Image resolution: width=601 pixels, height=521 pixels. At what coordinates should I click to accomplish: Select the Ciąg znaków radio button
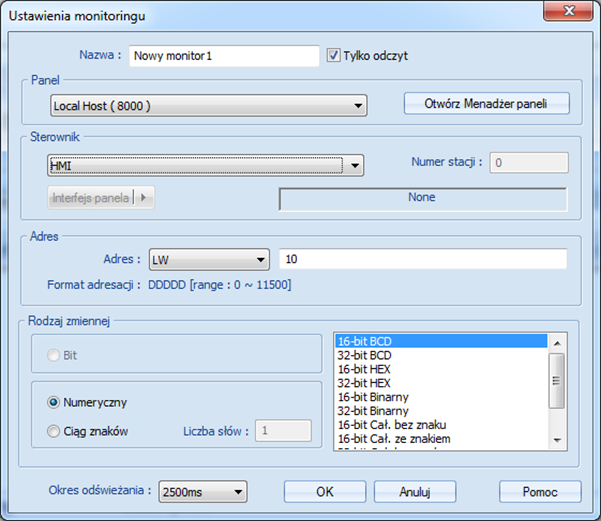coord(53,431)
